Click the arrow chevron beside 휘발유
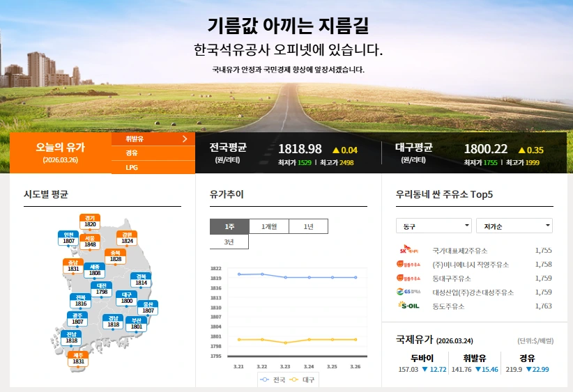 185,139
